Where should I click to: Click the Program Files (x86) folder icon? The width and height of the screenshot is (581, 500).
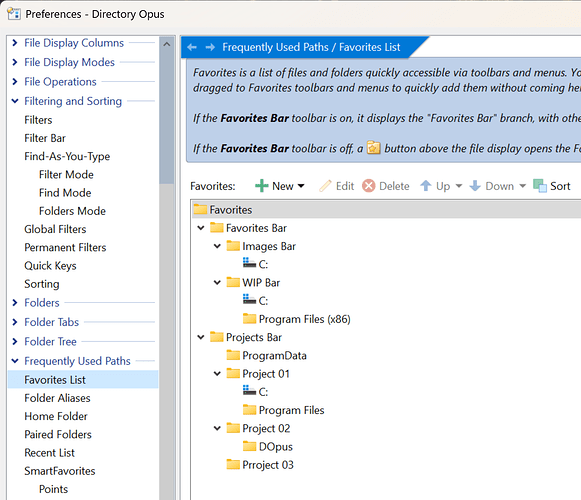coord(249,318)
